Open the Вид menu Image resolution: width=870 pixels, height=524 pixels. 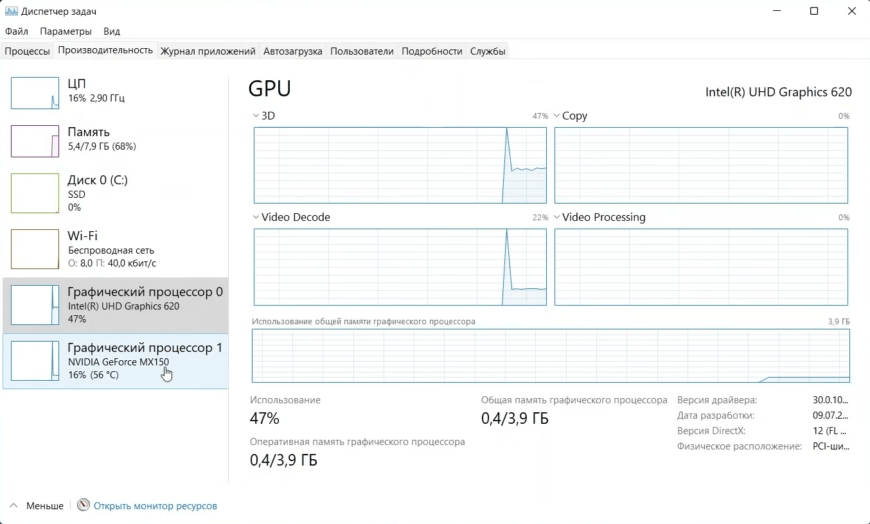pos(111,31)
